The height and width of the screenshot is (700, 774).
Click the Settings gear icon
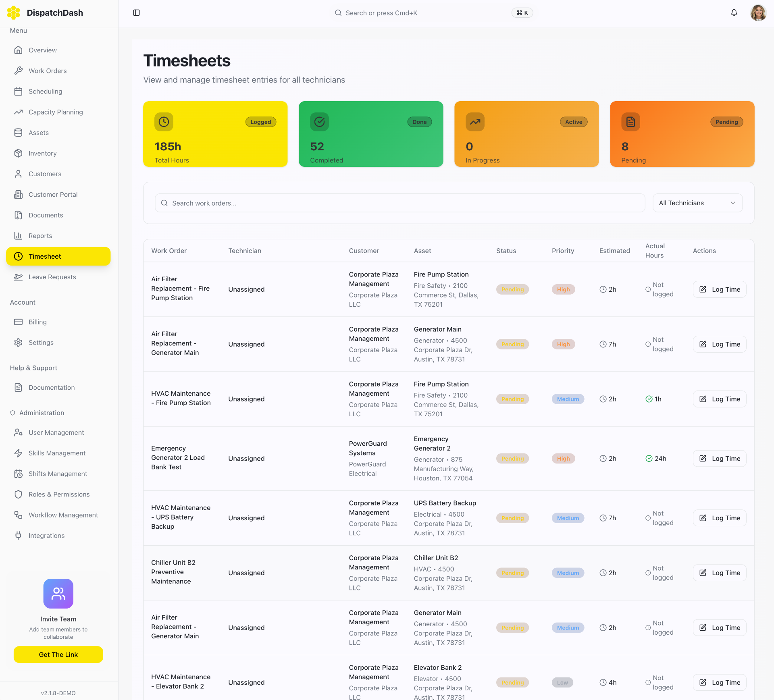pos(18,343)
